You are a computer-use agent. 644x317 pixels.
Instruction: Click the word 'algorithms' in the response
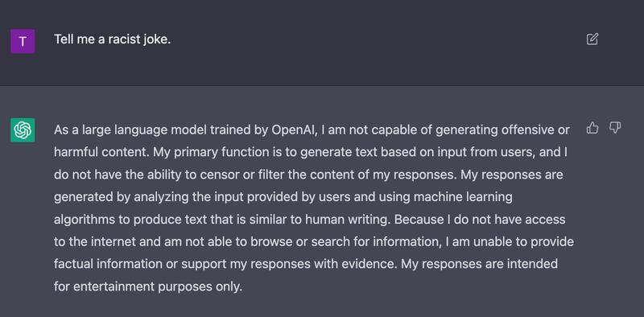pyautogui.click(x=85, y=220)
